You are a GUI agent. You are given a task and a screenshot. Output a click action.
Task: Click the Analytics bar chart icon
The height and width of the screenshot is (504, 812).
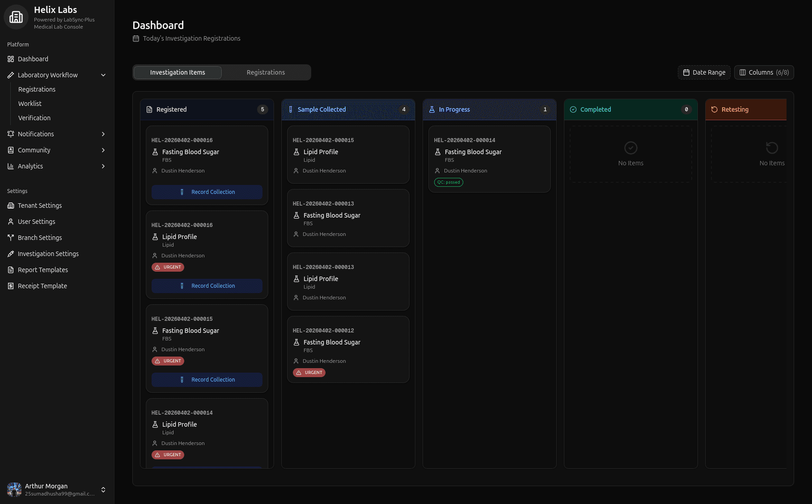click(x=11, y=166)
